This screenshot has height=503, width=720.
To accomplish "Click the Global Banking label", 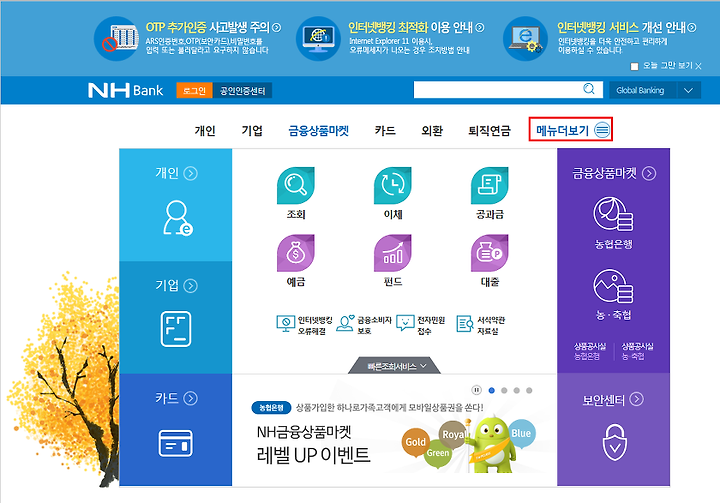I will pyautogui.click(x=640, y=90).
